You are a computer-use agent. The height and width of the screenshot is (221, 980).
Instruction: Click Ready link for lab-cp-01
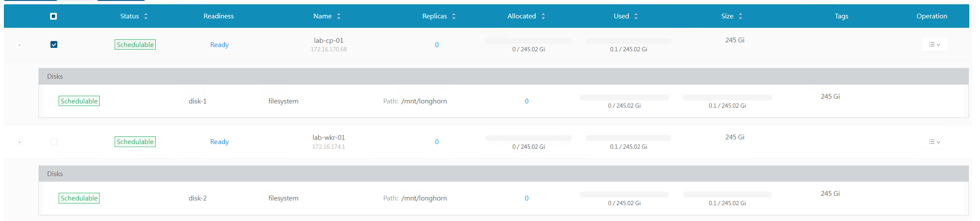pyautogui.click(x=219, y=45)
